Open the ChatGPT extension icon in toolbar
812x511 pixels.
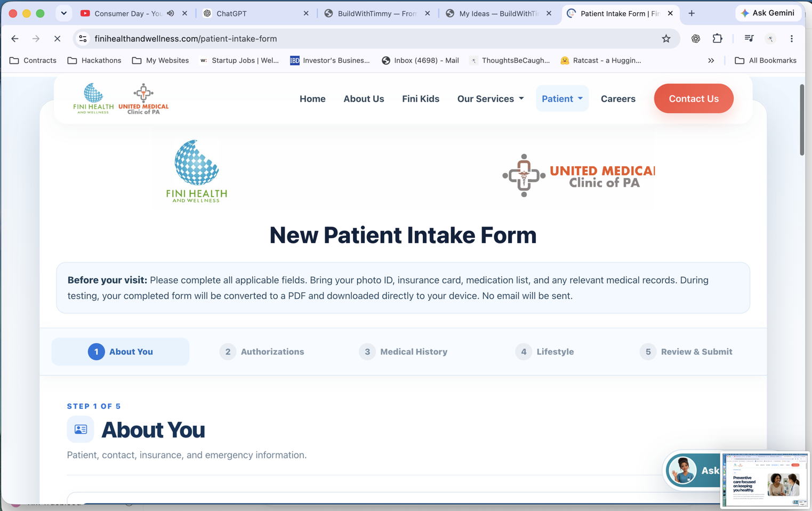(x=696, y=38)
